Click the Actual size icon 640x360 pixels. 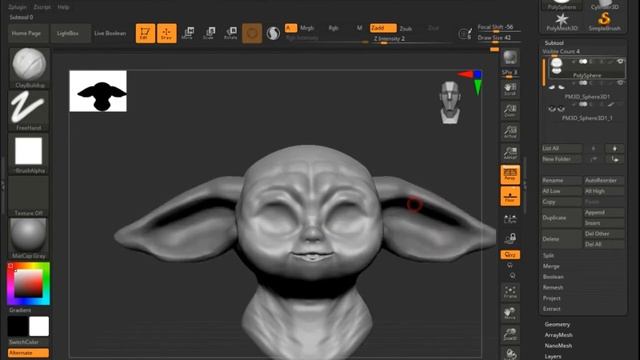point(510,131)
